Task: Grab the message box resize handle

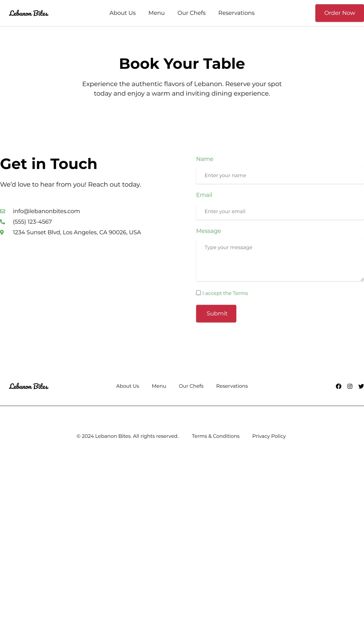Action: pos(362,279)
